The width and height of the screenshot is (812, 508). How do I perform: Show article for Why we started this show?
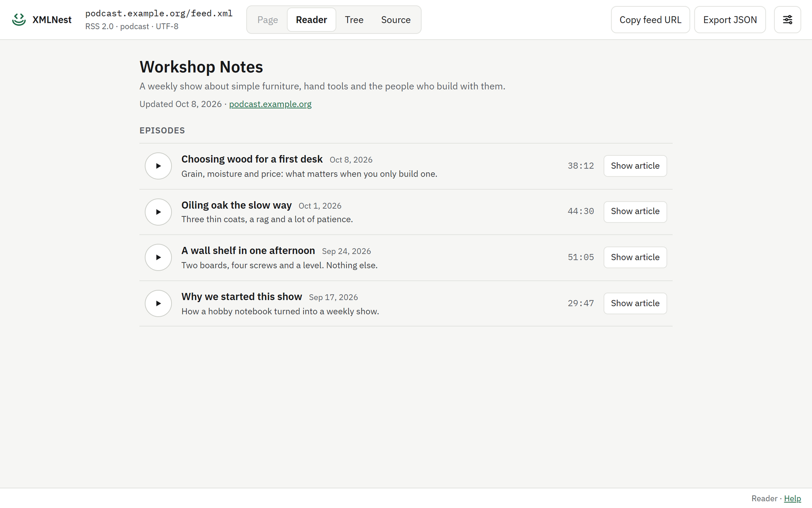pos(635,304)
